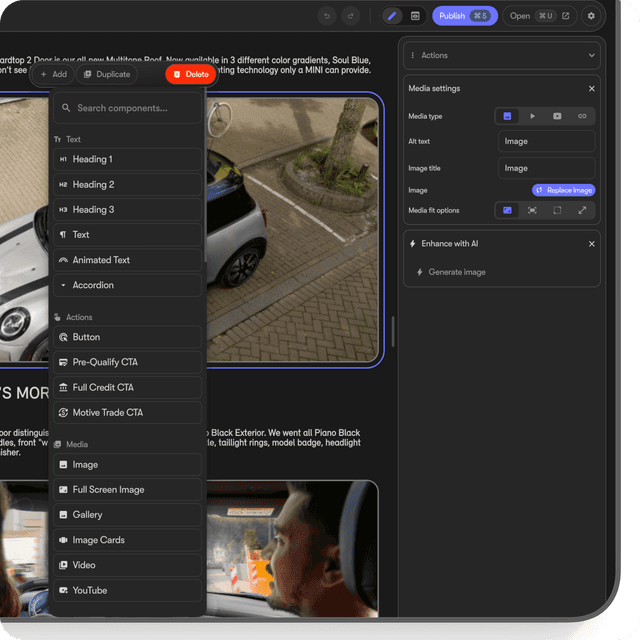Click the redo arrow icon
640x640 pixels.
tap(351, 16)
